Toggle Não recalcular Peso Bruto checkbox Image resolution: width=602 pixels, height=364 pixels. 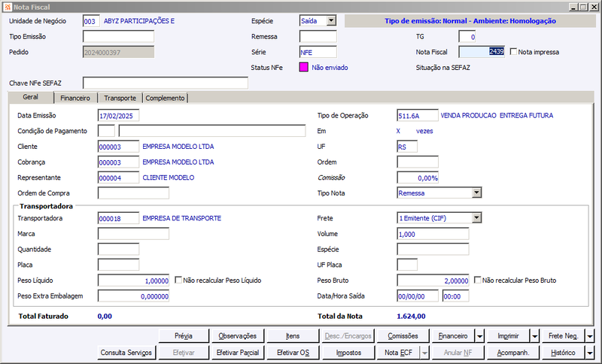coord(478,280)
